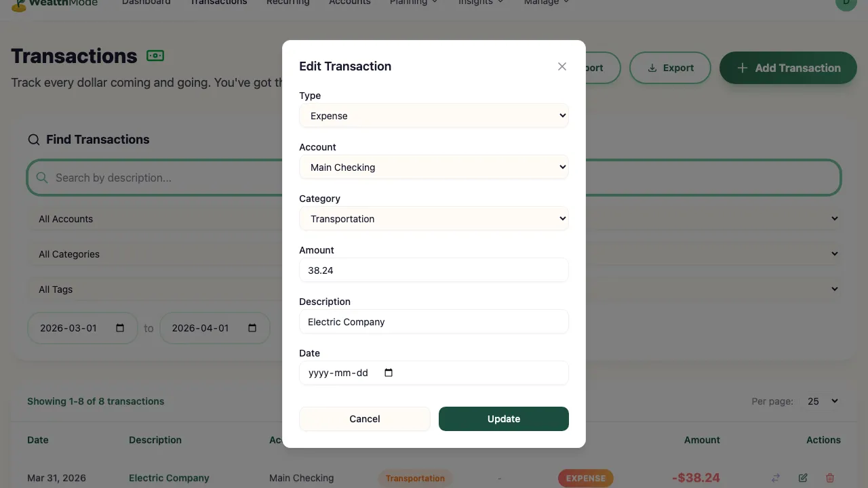
Task: Click the banknote icon beside Transactions heading
Action: [x=155, y=56]
